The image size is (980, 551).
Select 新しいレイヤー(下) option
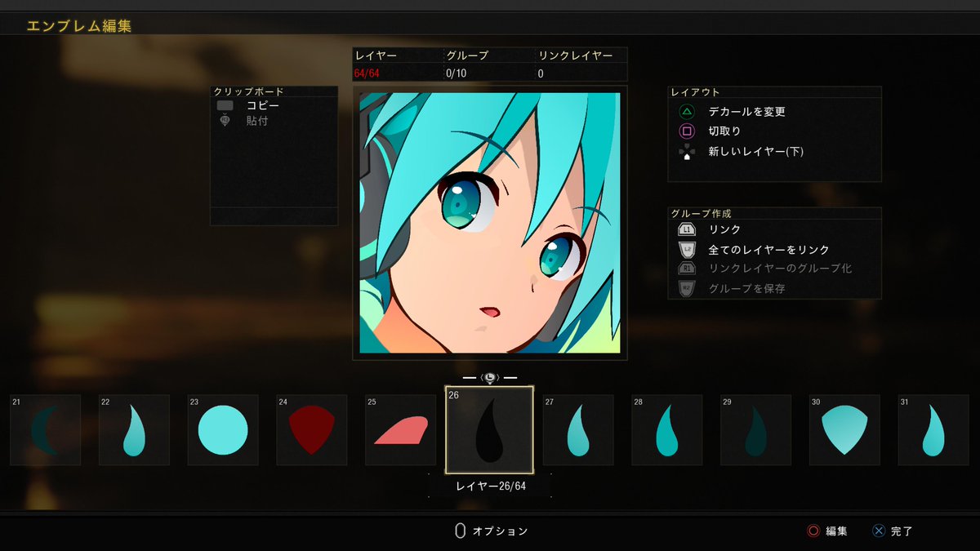tap(756, 151)
